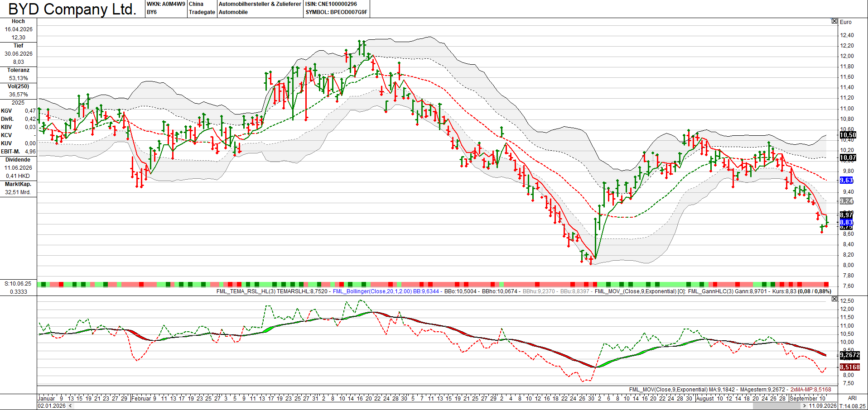The width and height of the screenshot is (868, 410).
Task: Close the lower moving average indicator panel
Action: 834,299
